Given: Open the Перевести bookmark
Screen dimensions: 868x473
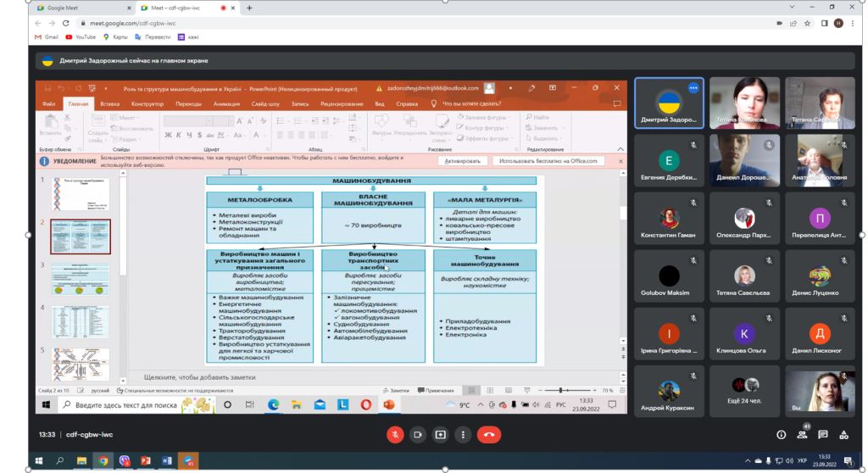Looking at the screenshot, I should click(x=153, y=37).
